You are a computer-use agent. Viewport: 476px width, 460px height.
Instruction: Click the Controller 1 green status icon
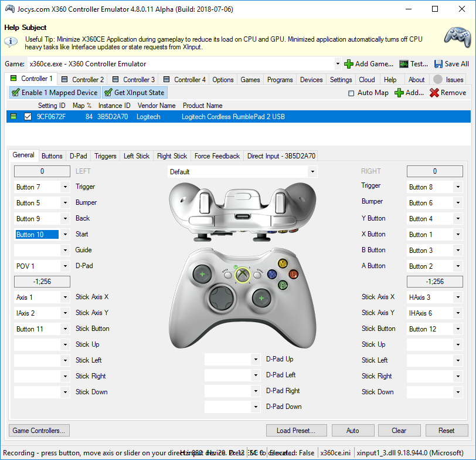tap(13, 79)
